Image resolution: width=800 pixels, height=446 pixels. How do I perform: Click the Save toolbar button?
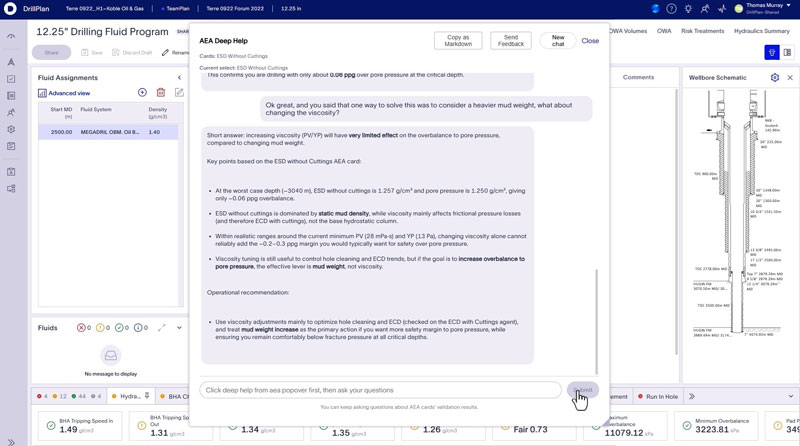92,53
